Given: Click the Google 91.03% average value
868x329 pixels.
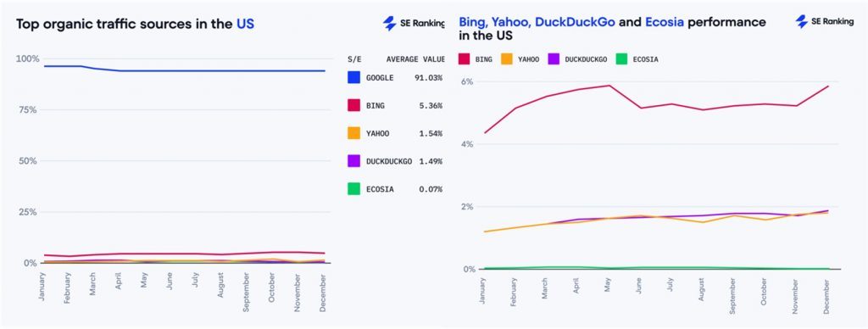Looking at the screenshot, I should (428, 78).
